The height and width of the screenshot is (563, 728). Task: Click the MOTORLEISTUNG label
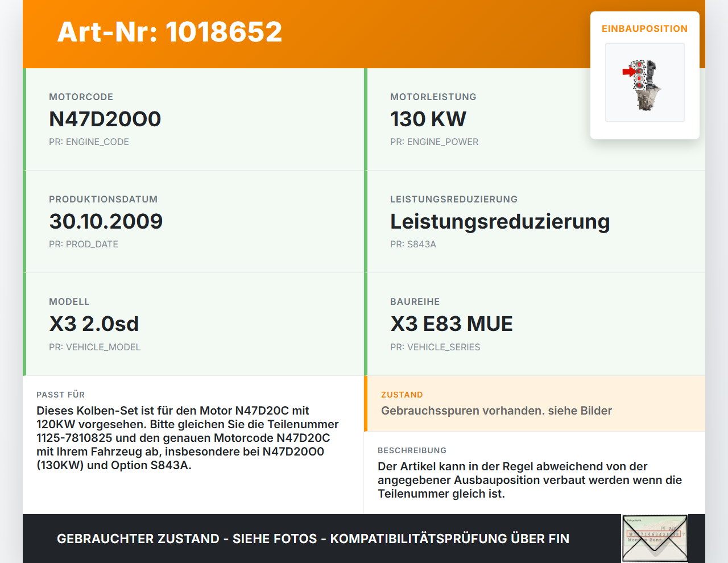(x=433, y=97)
